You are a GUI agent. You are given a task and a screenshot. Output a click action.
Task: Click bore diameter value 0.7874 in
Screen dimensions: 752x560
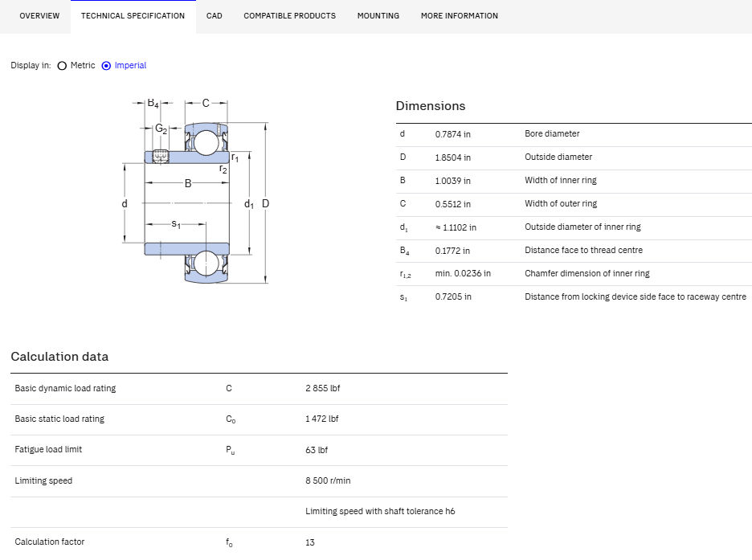(453, 134)
